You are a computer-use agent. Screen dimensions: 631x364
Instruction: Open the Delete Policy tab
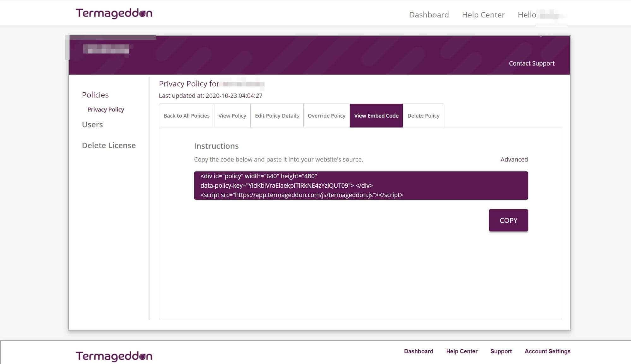tap(423, 115)
